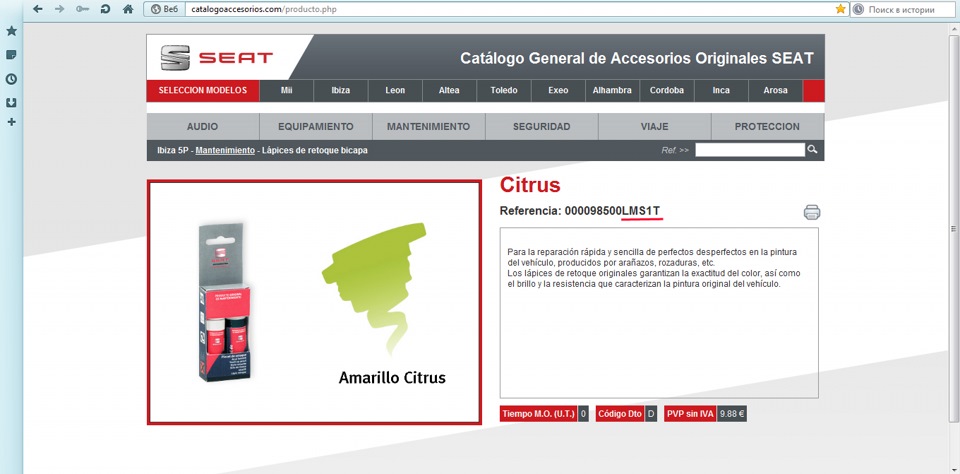This screenshot has width=960, height=474.
Task: Select the Altea model tab
Action: click(449, 91)
